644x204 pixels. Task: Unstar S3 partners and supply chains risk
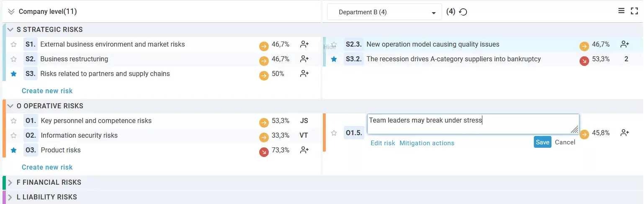click(13, 74)
